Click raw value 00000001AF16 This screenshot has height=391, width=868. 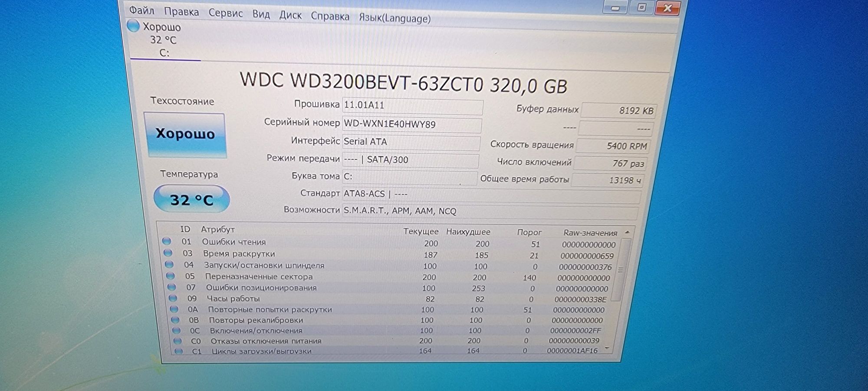[x=572, y=351]
